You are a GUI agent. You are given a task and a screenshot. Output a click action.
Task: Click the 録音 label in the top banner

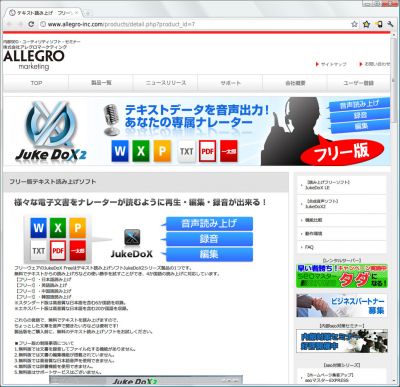click(x=360, y=116)
